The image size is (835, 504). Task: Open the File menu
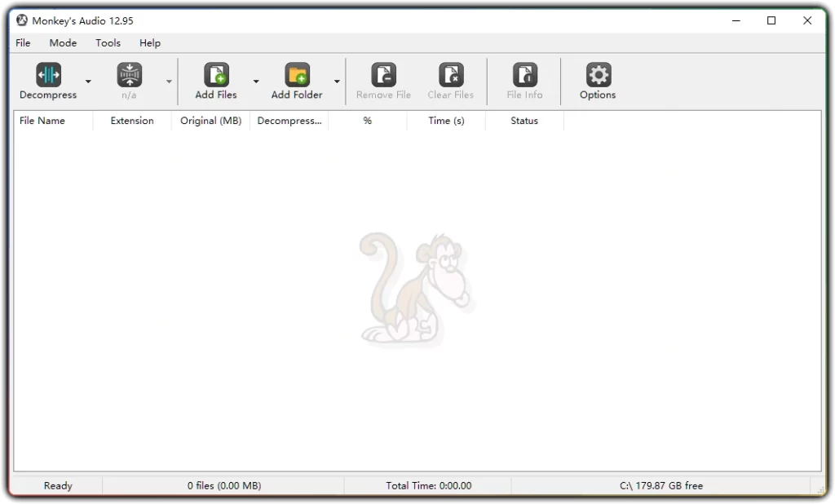point(23,42)
